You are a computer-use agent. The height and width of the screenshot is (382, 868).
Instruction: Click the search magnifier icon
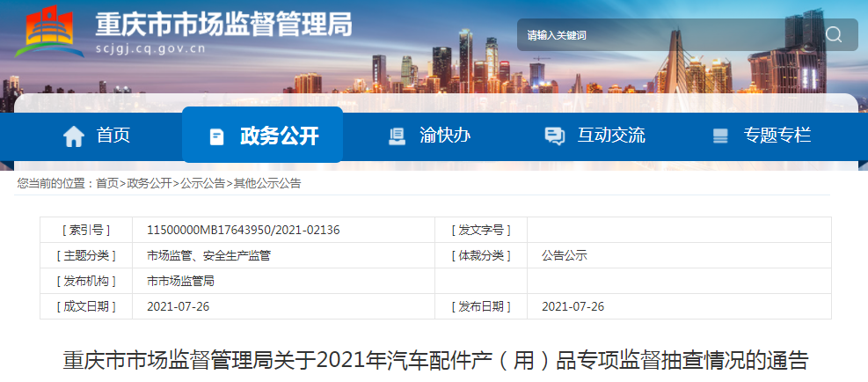(833, 35)
